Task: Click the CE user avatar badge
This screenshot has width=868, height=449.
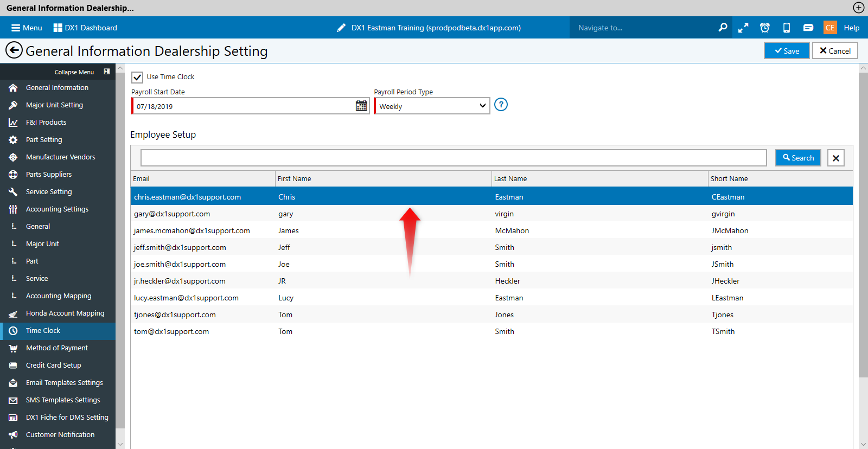Action: (830, 28)
